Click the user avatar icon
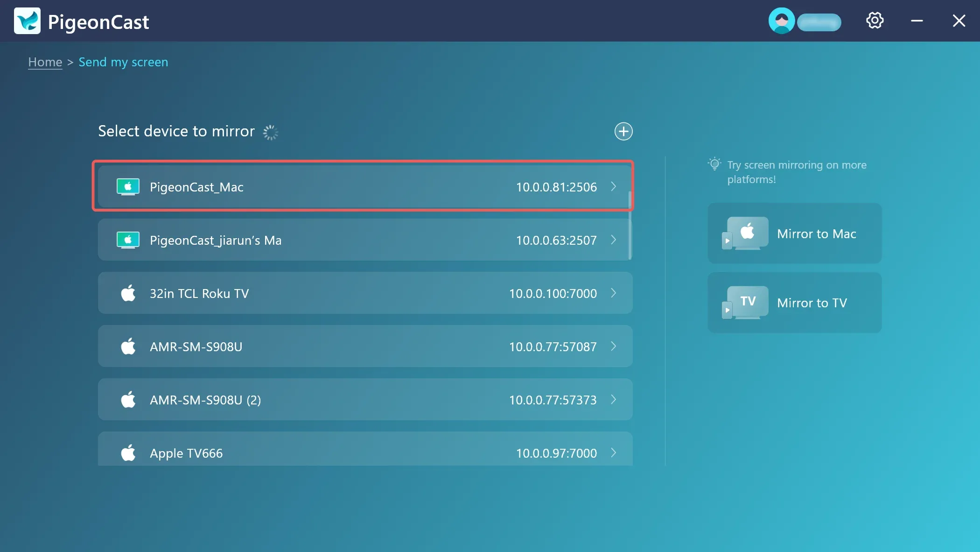Viewport: 980px width, 552px height. tap(782, 21)
